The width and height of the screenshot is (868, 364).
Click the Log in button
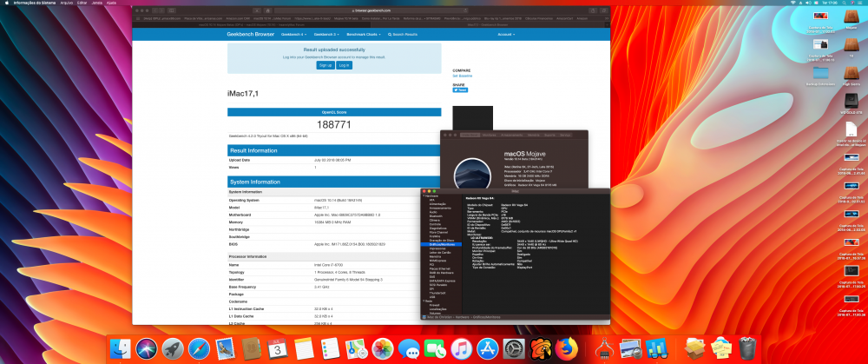[344, 65]
